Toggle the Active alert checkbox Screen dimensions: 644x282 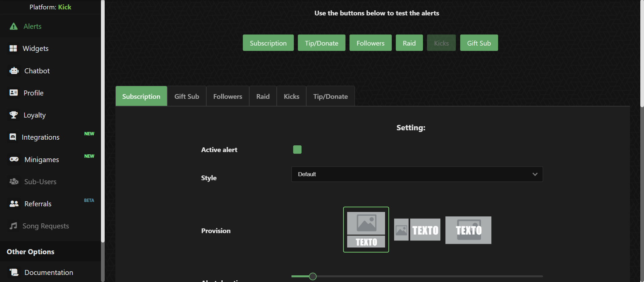tap(297, 149)
